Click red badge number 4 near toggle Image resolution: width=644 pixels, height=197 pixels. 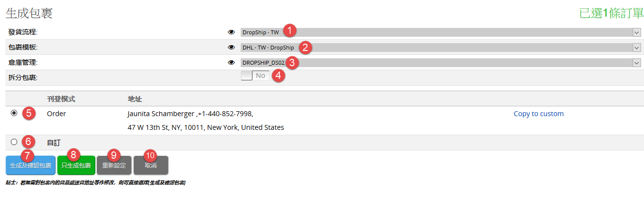(279, 76)
